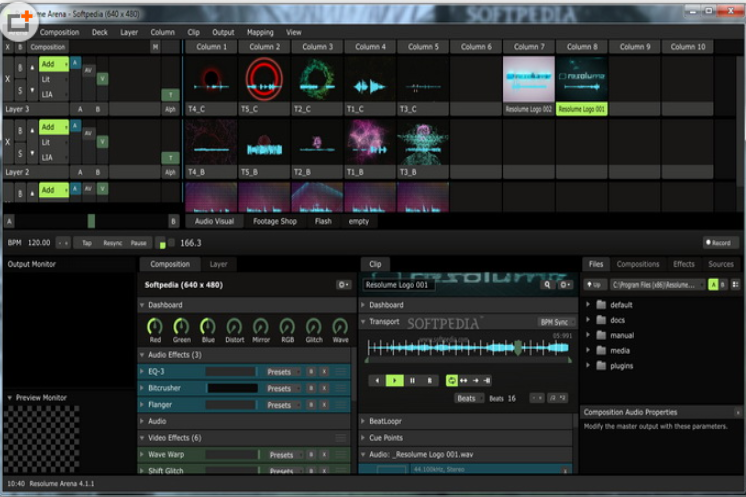This screenshot has width=746, height=497.
Task: Click the Glitch dashboard knob
Action: coord(314,327)
